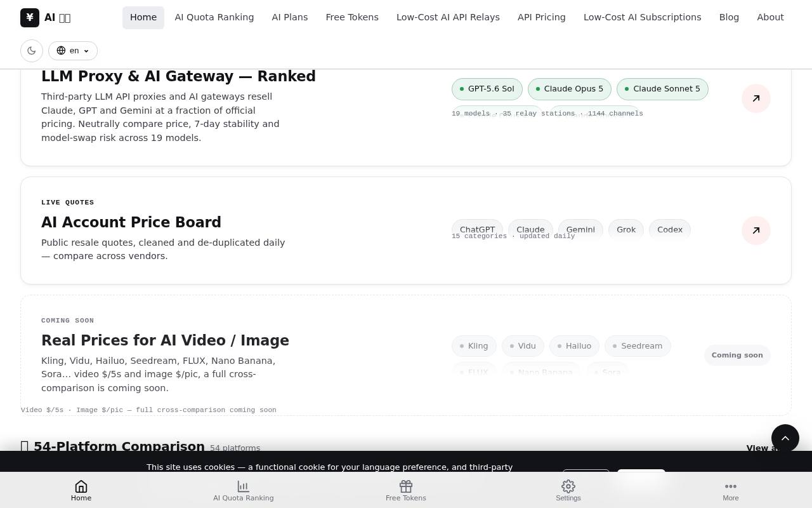Screen dimensions: 812x508
Task: Navigate to API Pricing
Action: (x=542, y=17)
